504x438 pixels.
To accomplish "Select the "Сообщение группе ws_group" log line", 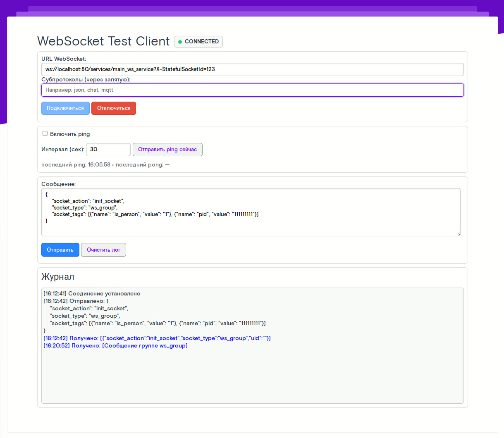I will pos(115,346).
